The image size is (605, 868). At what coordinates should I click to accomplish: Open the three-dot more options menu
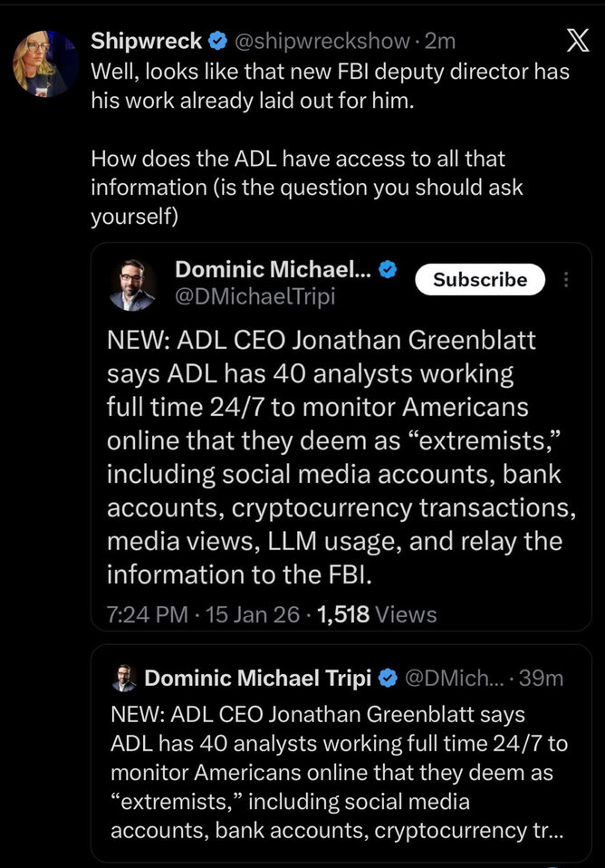coord(568,280)
